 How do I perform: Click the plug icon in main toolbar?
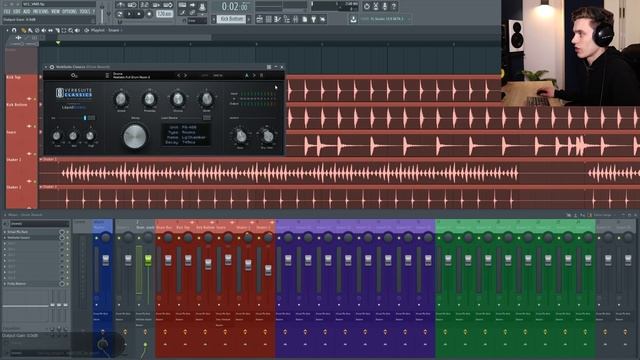[x=313, y=19]
